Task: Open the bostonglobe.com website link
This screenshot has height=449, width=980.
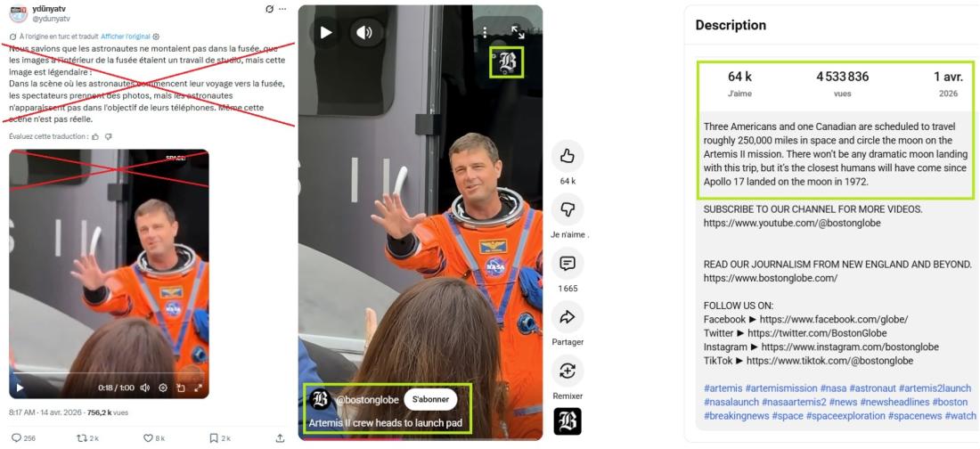Action: coord(770,278)
